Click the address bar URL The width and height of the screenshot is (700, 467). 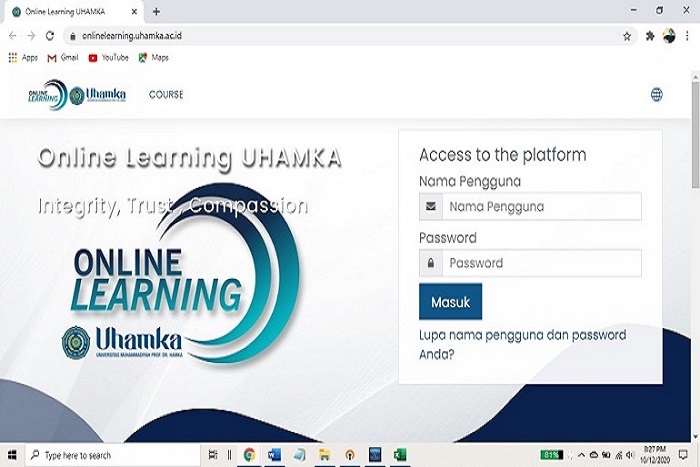pos(132,36)
